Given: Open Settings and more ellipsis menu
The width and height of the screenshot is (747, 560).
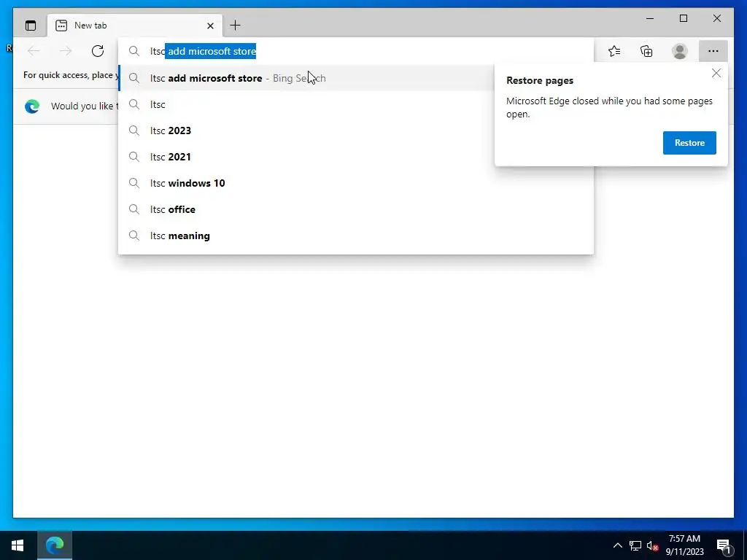Looking at the screenshot, I should 713,51.
